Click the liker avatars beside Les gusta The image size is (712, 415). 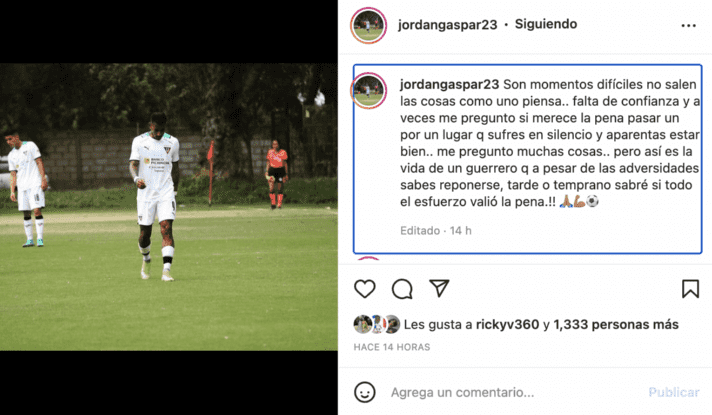tap(377, 324)
